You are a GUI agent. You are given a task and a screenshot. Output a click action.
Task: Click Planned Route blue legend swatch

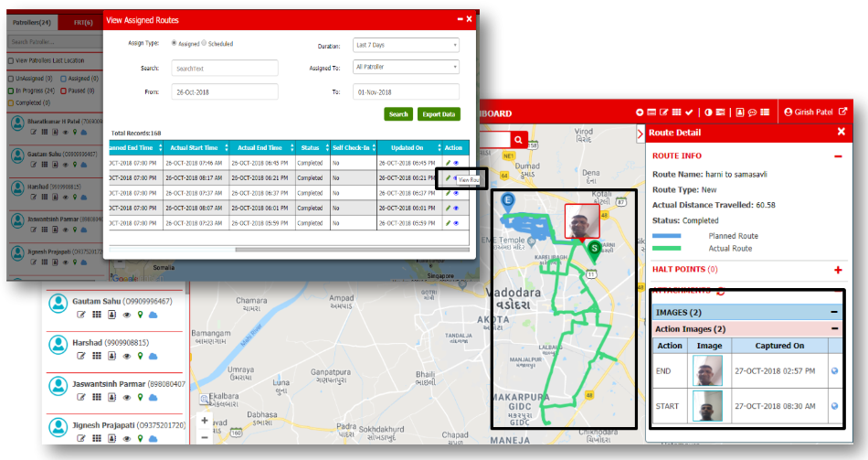tap(666, 236)
